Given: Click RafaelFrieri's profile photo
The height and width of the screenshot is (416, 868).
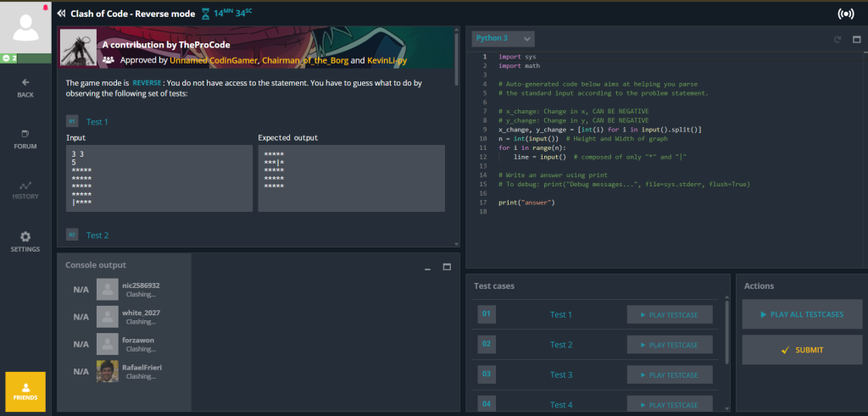Looking at the screenshot, I should (x=108, y=371).
